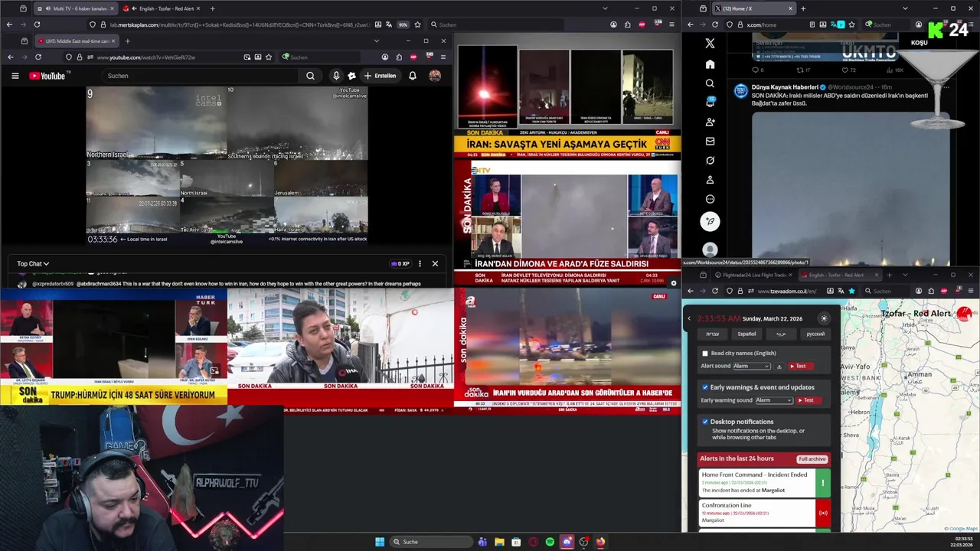Enable Read city names (English) checkbox
Screen dimensions: 980x551
tap(705, 354)
